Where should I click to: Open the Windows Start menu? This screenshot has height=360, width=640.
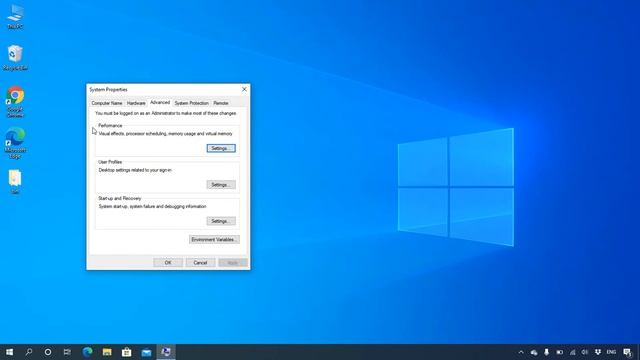pyautogui.click(x=9, y=352)
